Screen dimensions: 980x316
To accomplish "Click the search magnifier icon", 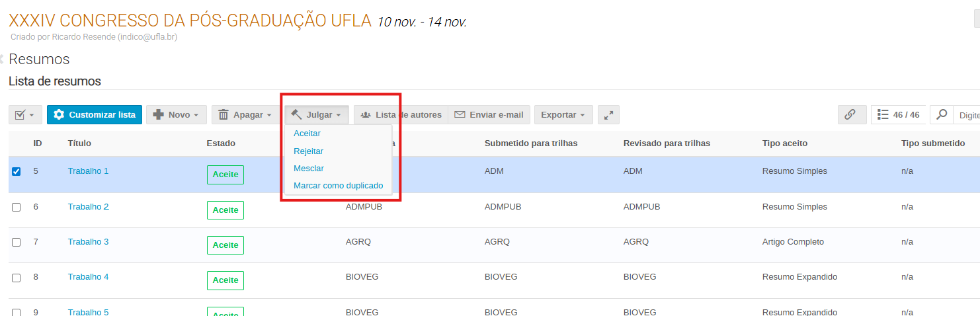I will [942, 114].
